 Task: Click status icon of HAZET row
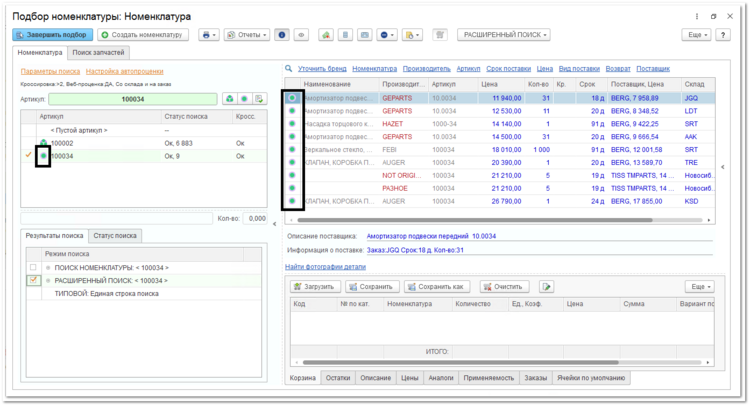coord(292,123)
